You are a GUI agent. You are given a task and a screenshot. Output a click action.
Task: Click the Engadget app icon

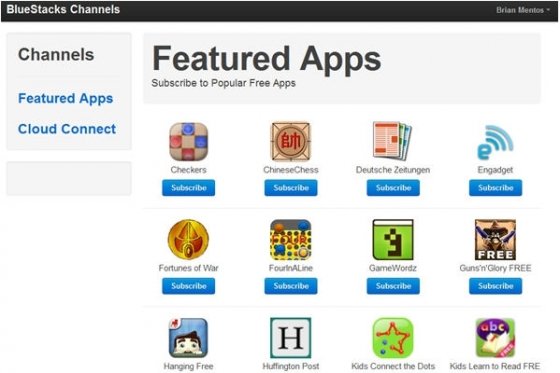[495, 143]
